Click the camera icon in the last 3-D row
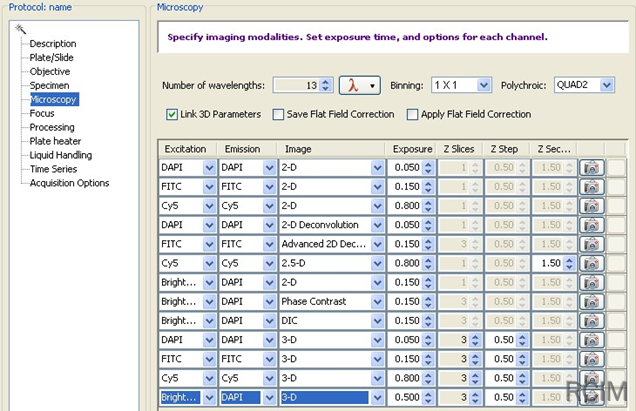636x411 pixels. pyautogui.click(x=591, y=397)
